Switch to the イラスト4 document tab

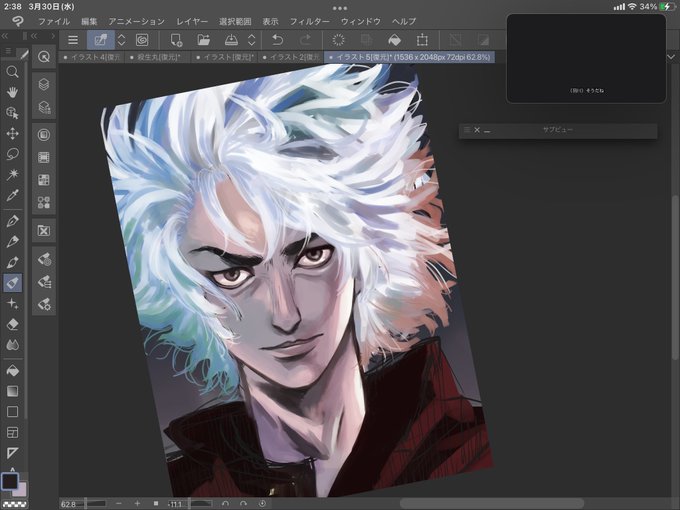(92, 57)
